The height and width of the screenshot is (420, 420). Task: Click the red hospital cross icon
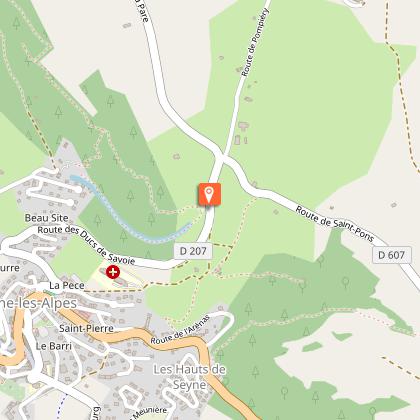click(x=113, y=272)
